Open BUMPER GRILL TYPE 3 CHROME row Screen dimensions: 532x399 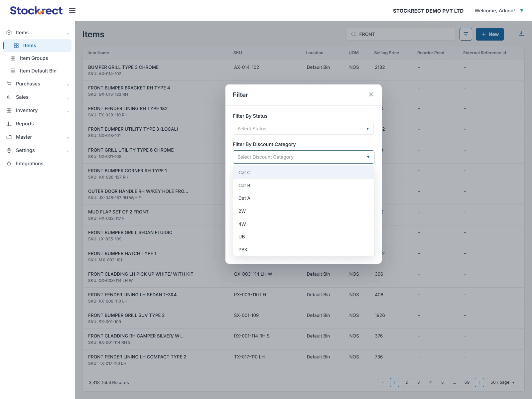coord(304,70)
